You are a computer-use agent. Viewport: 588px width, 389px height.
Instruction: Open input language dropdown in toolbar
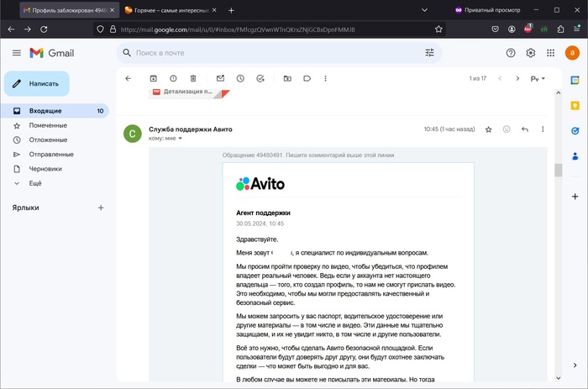pyautogui.click(x=538, y=78)
